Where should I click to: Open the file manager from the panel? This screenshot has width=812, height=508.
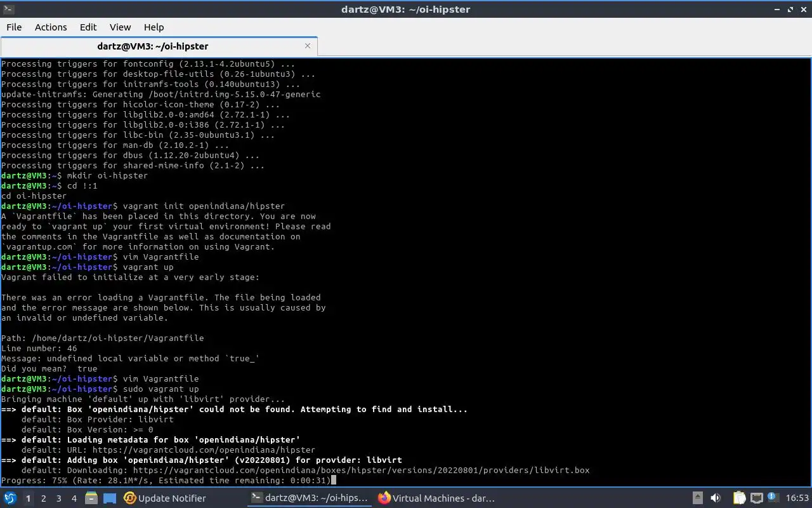[91, 498]
